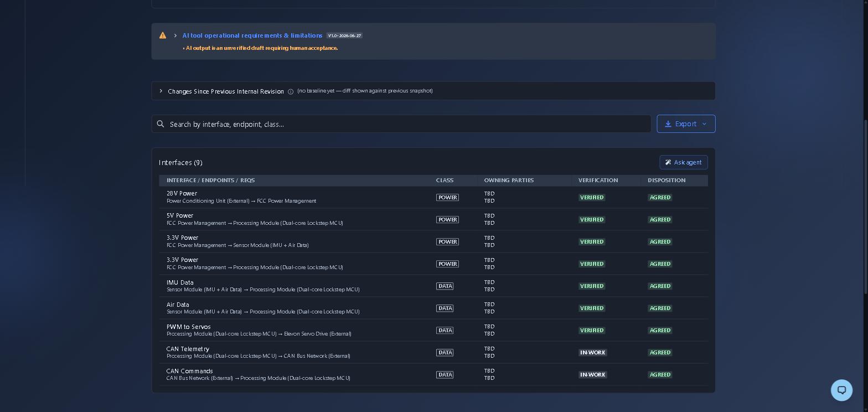Select 3.3V Power to Sensor Module row
The image size is (868, 412).
[x=433, y=241]
